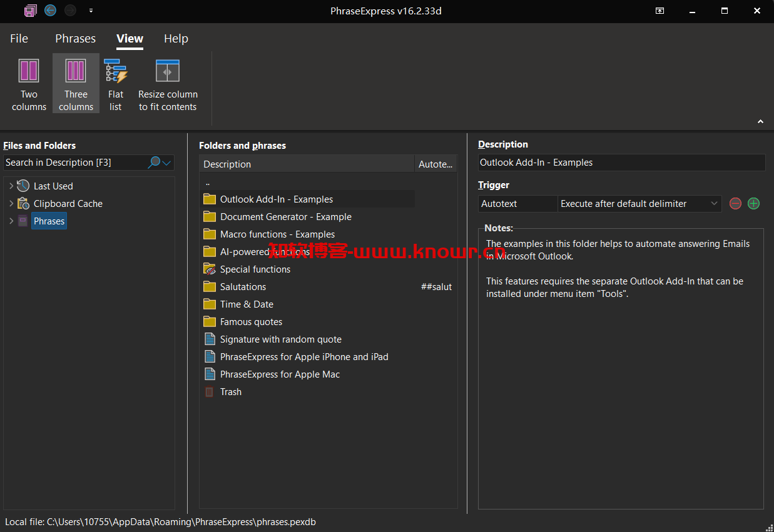Open the Help tab
The width and height of the screenshot is (774, 532).
176,39
